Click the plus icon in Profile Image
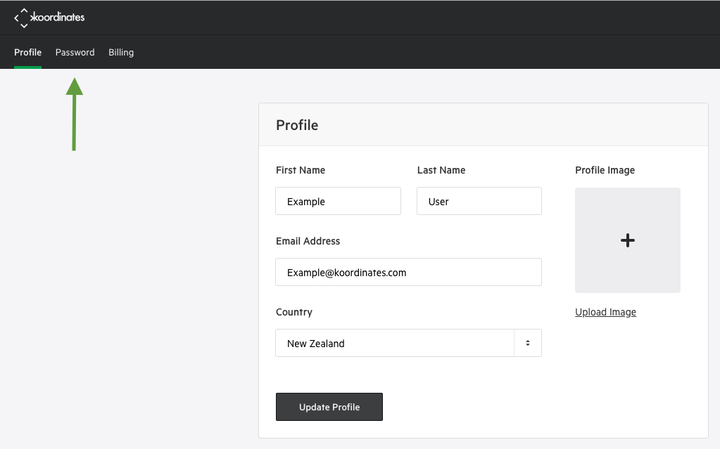The width and height of the screenshot is (720, 449). point(628,240)
